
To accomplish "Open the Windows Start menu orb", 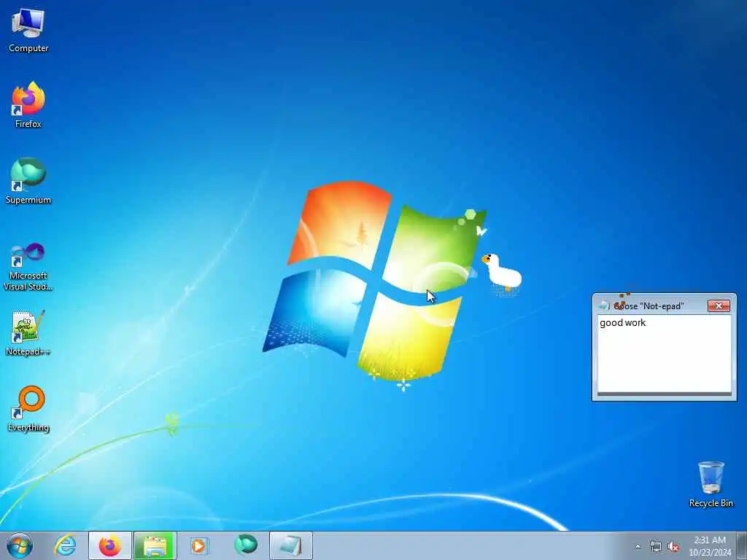I will pos(20,545).
